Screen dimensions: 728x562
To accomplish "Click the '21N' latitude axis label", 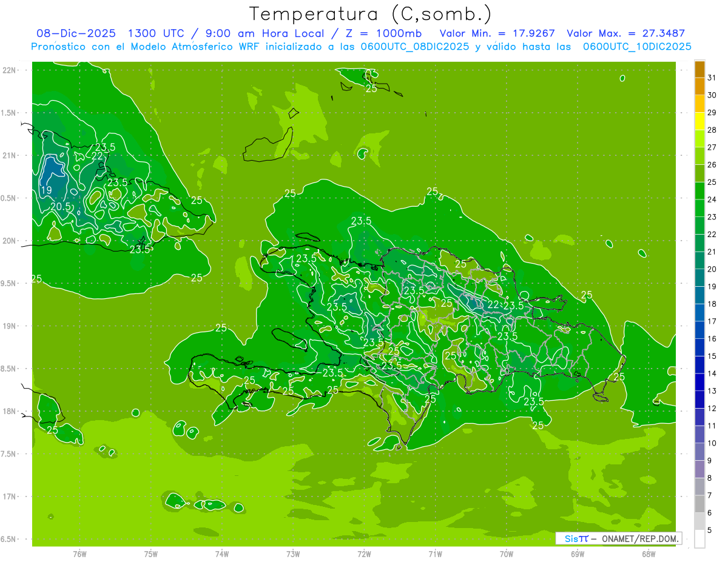I will pyautogui.click(x=10, y=155).
